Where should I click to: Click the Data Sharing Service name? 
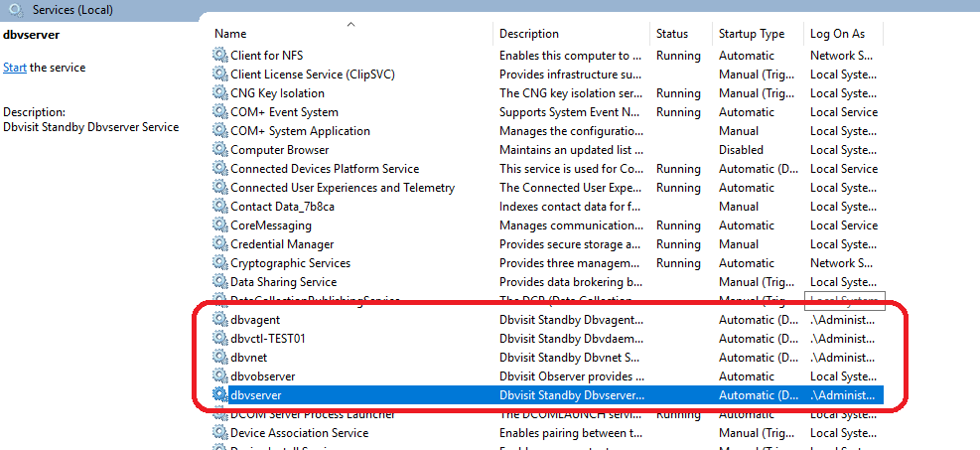(284, 282)
